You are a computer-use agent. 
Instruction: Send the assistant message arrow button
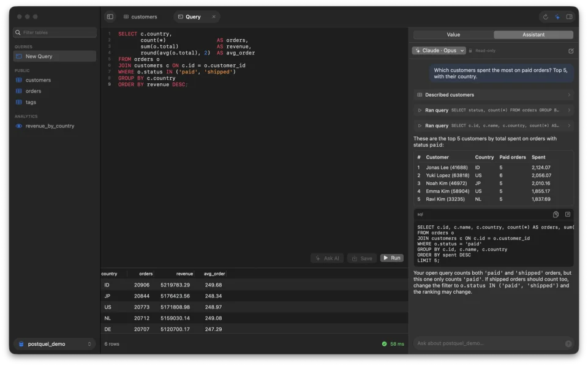coord(568,343)
